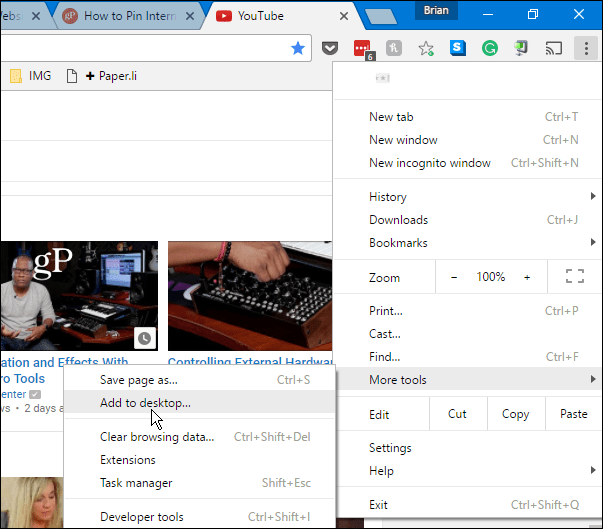Viewport: 603px width, 529px height.
Task: Click the gray person extension icon
Action: pyautogui.click(x=394, y=48)
